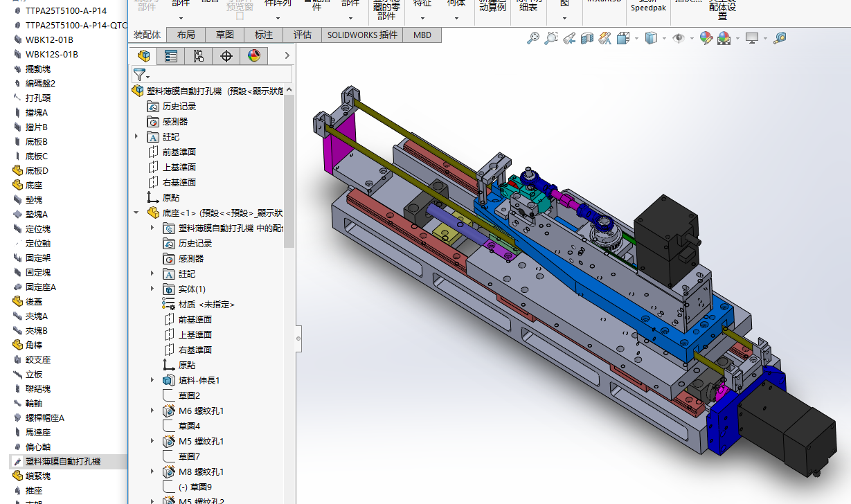Select 前基準面 plane under top assembly
The width and height of the screenshot is (851, 504).
point(179,152)
